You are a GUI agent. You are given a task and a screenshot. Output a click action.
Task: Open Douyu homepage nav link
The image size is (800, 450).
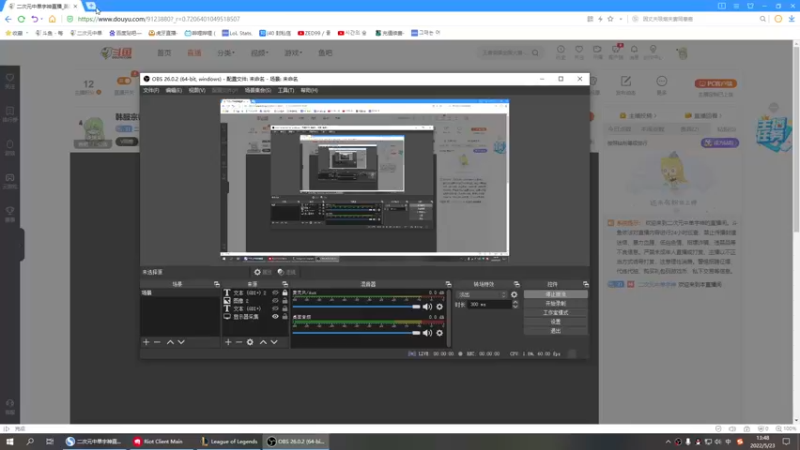tap(164, 53)
